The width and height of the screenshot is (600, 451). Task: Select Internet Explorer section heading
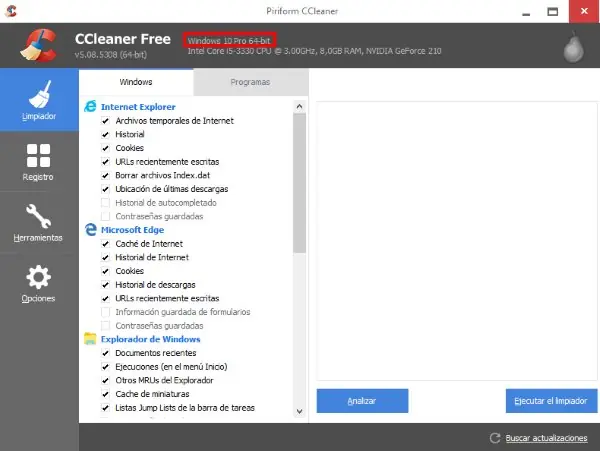(138, 107)
